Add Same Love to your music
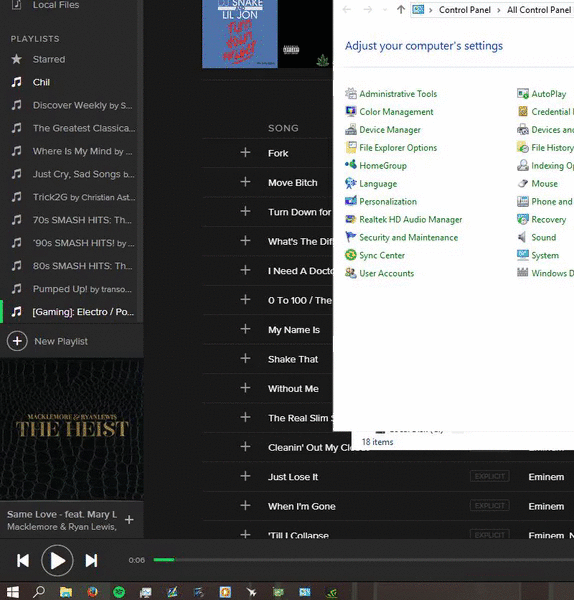The image size is (574, 600). [x=129, y=520]
